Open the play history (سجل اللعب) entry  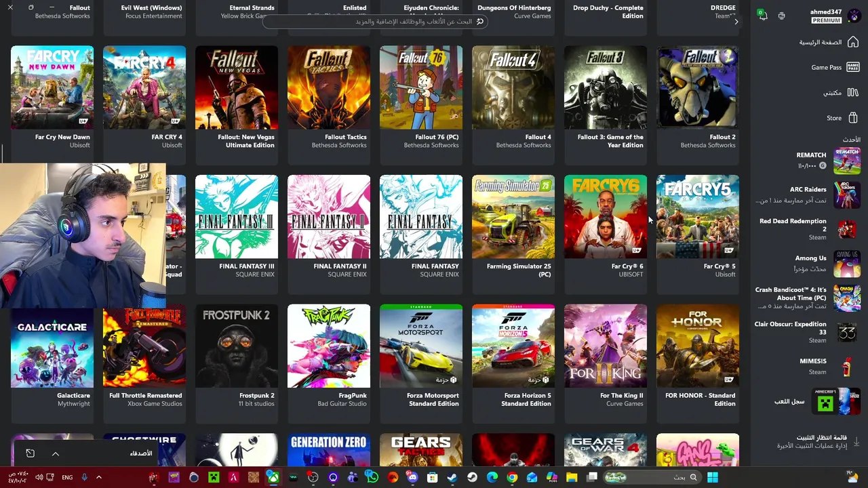pyautogui.click(x=789, y=401)
